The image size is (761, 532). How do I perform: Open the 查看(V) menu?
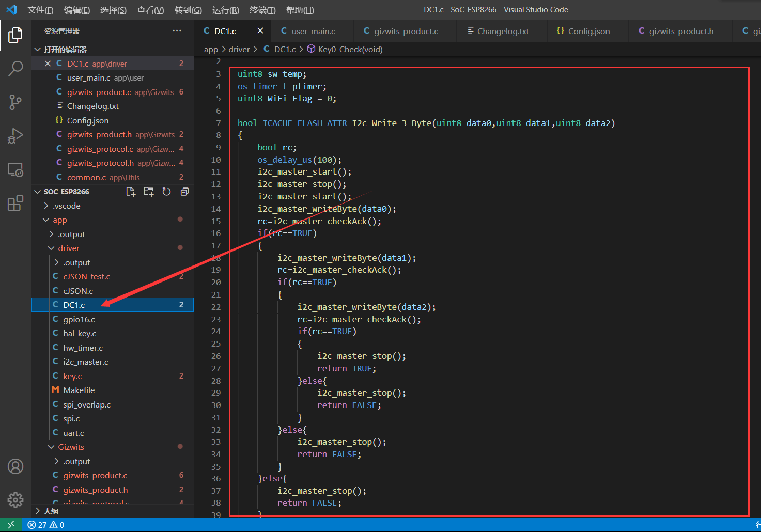pos(150,10)
